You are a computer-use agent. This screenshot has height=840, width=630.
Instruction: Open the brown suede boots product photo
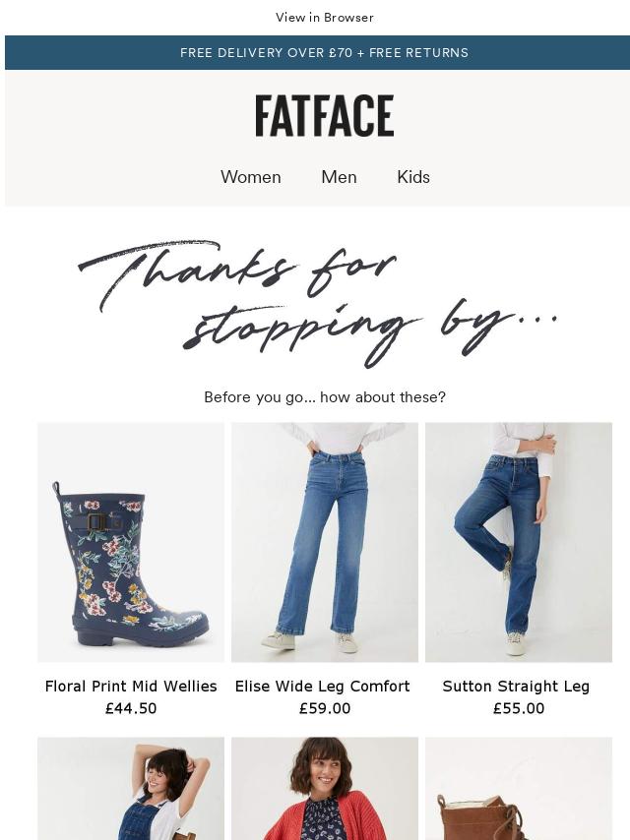coord(519,789)
